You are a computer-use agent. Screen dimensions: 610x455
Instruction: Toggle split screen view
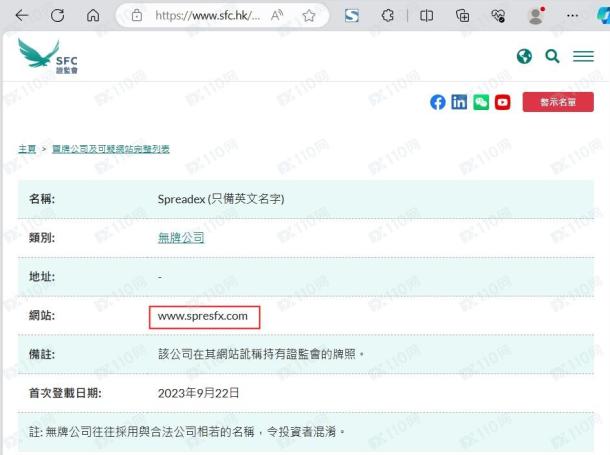coord(426,16)
